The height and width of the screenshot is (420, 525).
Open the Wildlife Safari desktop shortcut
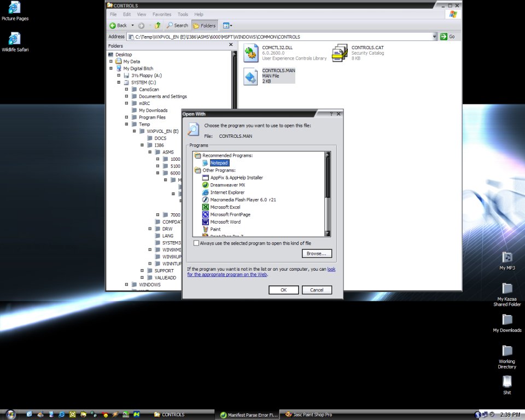click(x=15, y=42)
